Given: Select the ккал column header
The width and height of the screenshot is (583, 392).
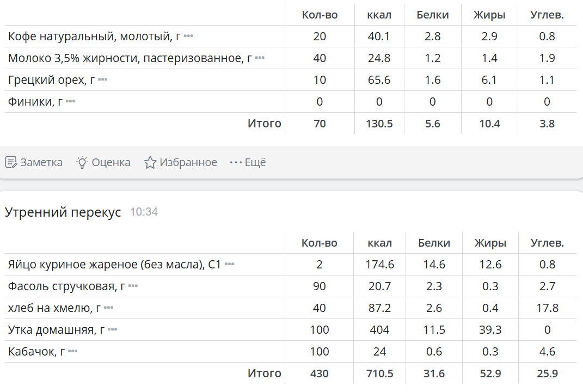Looking at the screenshot, I should pyautogui.click(x=379, y=15).
